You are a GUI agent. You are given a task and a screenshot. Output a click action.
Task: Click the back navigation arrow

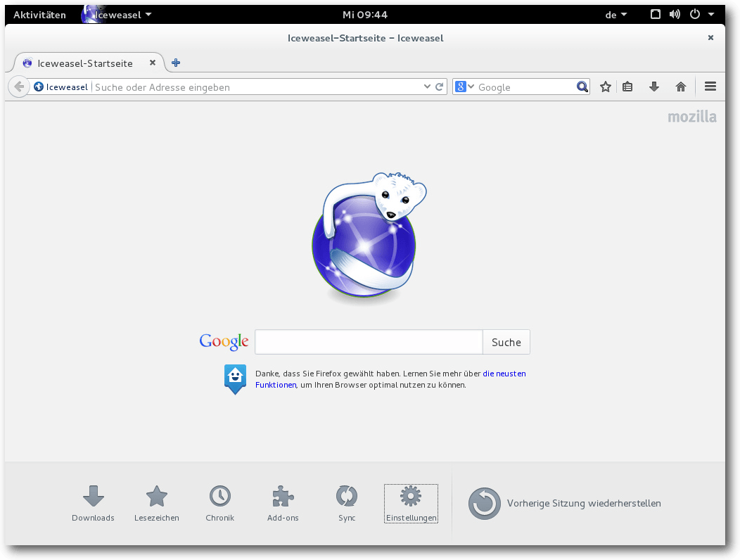coord(19,87)
